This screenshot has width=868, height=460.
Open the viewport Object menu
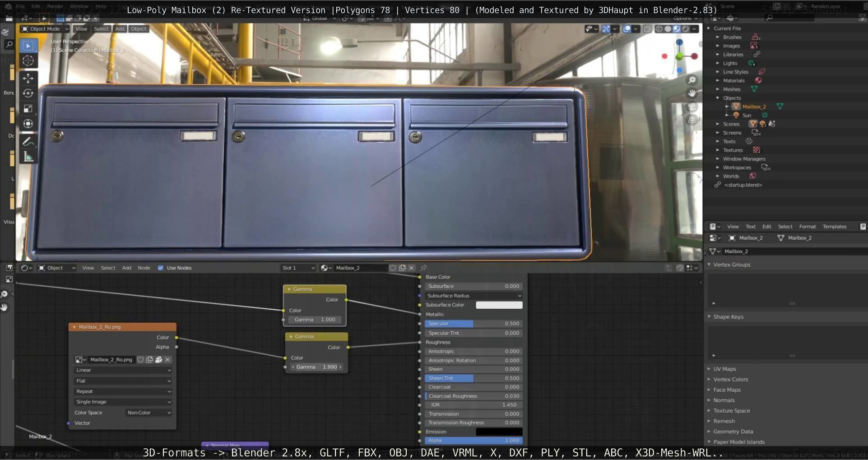coord(139,29)
